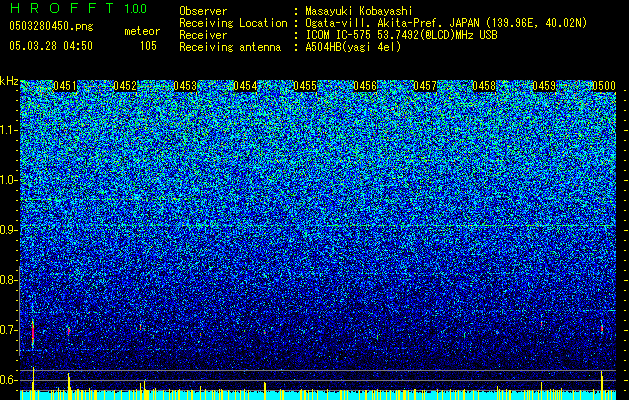Click the red meteor echo just below the 0451 marker

tap(69, 331)
